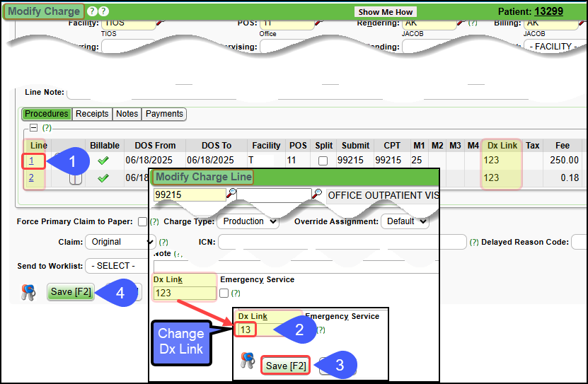Image resolution: width=588 pixels, height=384 pixels.
Task: Enable the Emergency Service checkbox
Action: 224,293
